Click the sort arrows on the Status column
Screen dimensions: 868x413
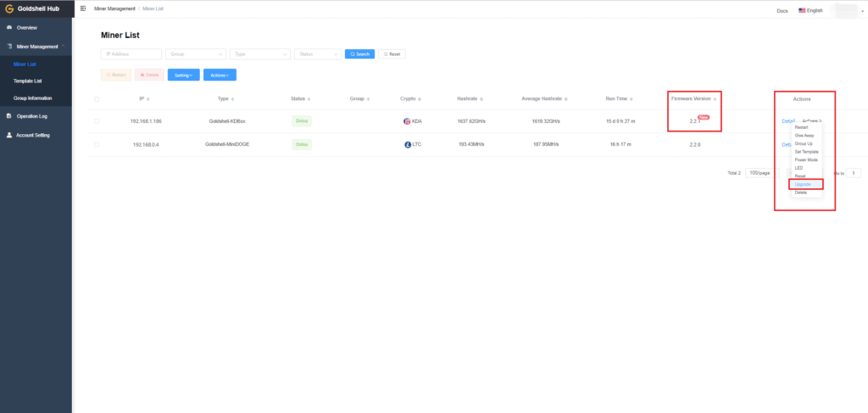click(309, 99)
